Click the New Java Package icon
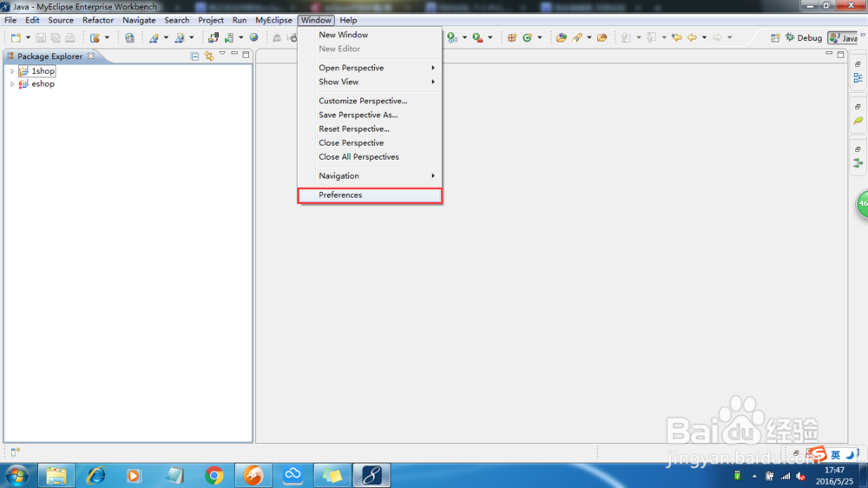The width and height of the screenshot is (868, 488). tap(512, 37)
